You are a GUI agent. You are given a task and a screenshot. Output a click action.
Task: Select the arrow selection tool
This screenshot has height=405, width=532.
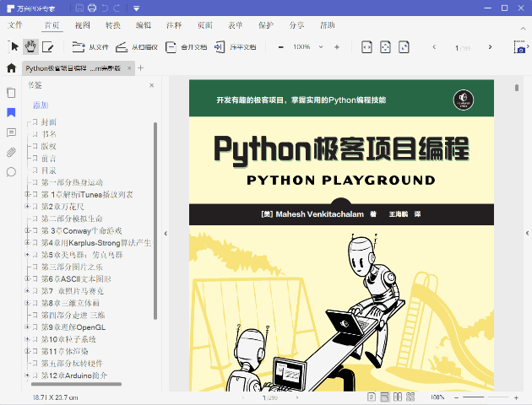(14, 46)
